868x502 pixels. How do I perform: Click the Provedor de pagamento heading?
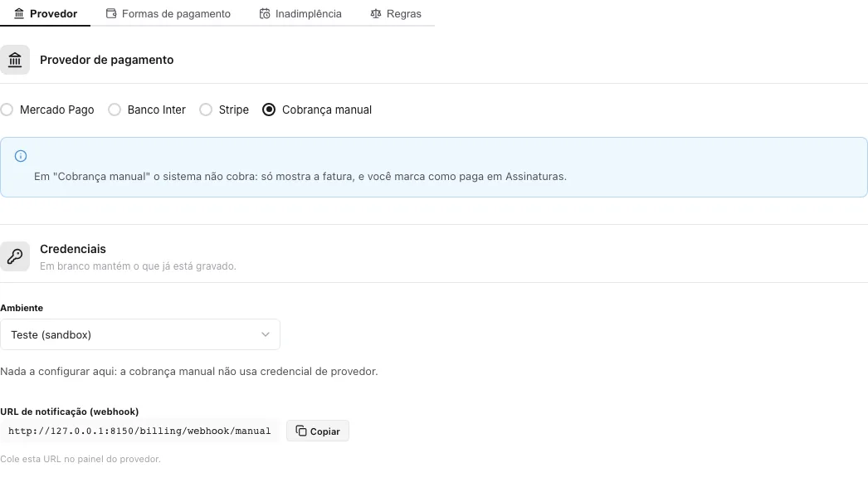(107, 60)
